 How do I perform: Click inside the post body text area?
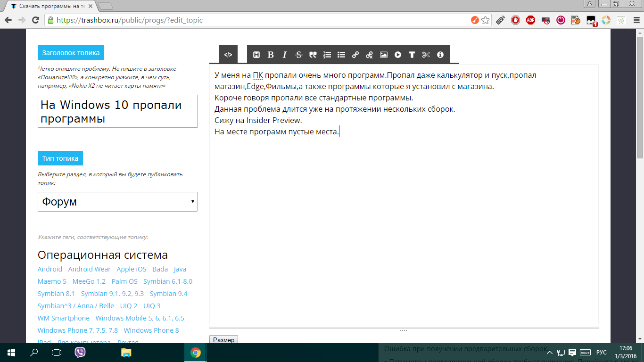(404, 194)
